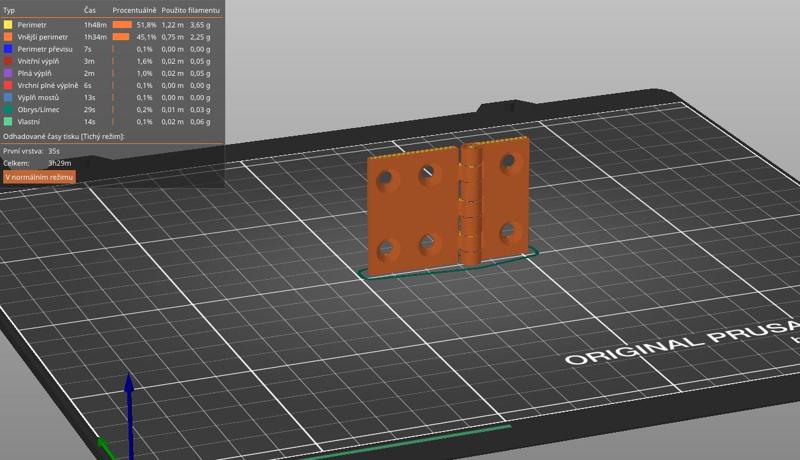This screenshot has height=460, width=800.
Task: Click the orange percentage bar for Perimetr
Action: pos(122,24)
